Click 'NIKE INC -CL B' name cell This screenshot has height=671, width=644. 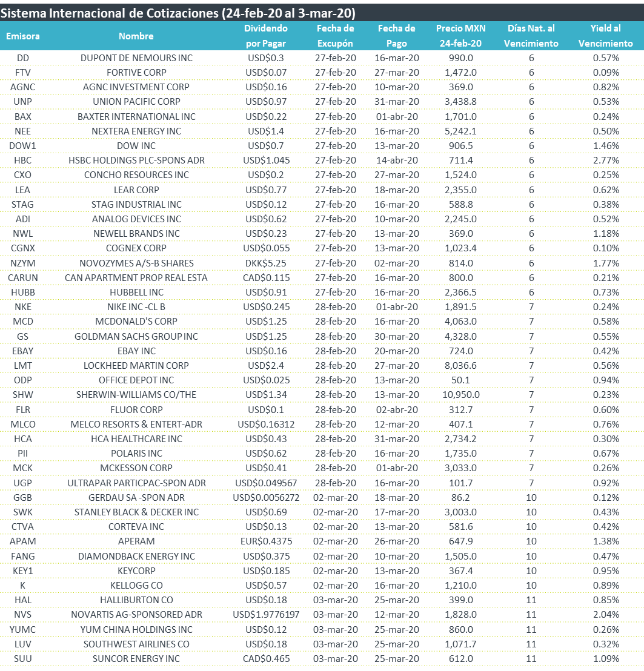click(x=136, y=307)
